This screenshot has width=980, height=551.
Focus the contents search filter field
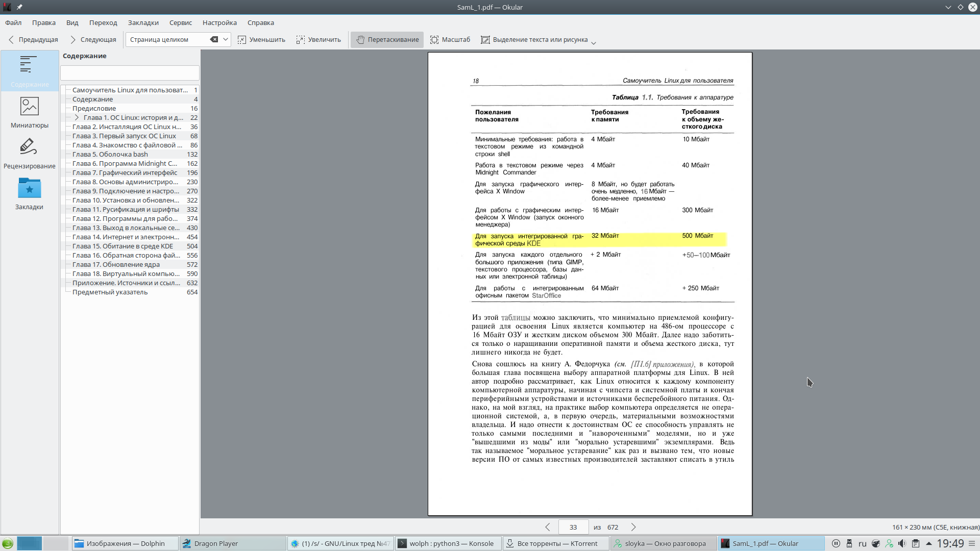pyautogui.click(x=130, y=73)
